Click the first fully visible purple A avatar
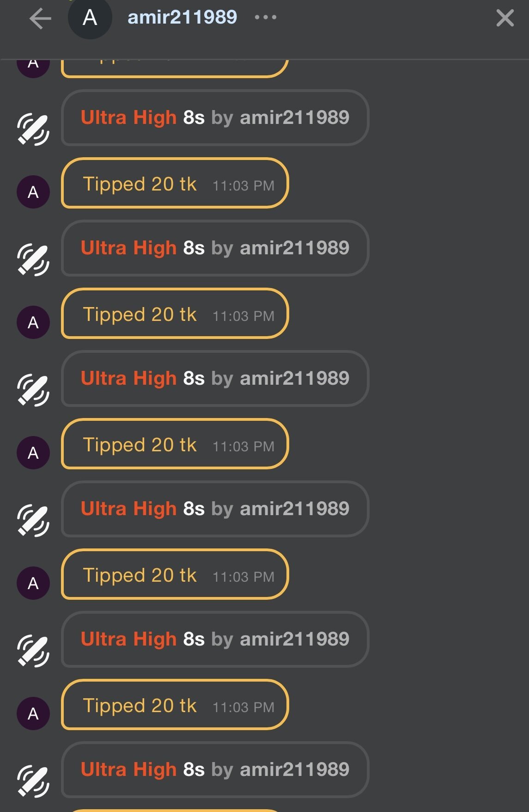The image size is (529, 812). point(33,192)
